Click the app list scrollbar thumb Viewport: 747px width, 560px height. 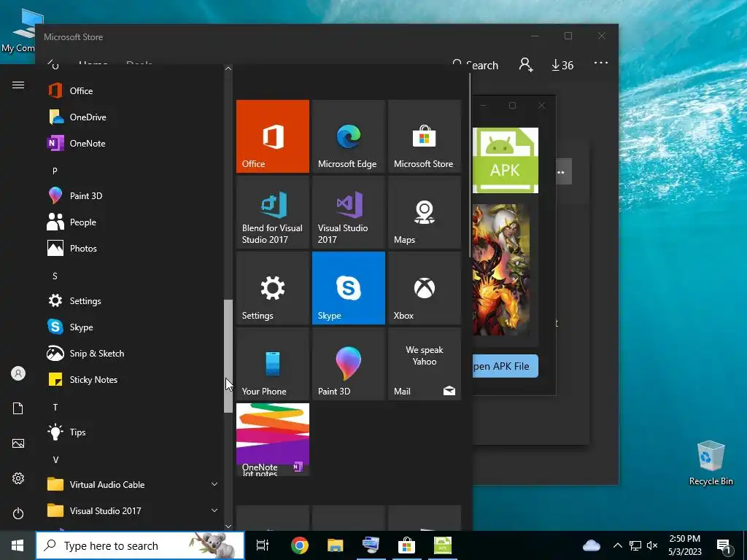click(x=228, y=356)
